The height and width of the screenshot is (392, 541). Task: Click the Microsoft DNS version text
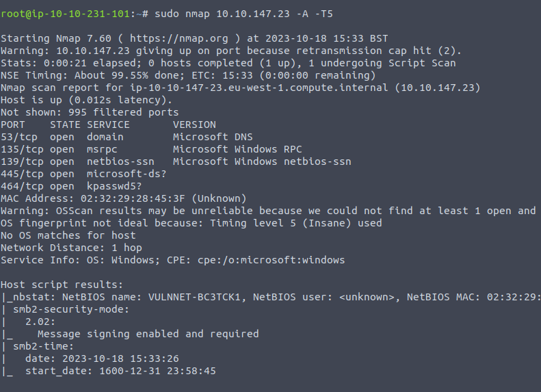[x=213, y=137]
